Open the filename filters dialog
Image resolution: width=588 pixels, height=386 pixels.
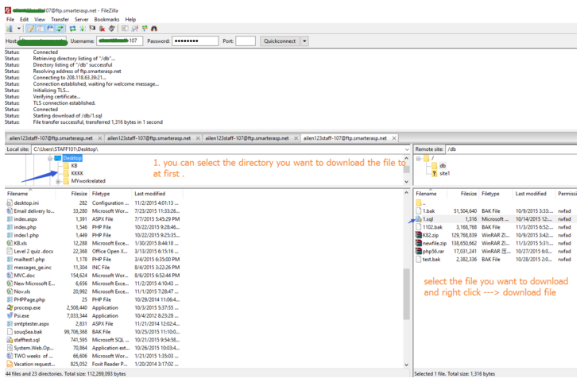click(x=125, y=29)
